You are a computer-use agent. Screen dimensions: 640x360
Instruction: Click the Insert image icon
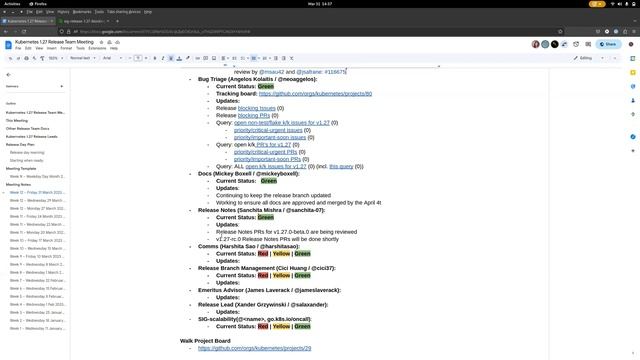(214, 58)
